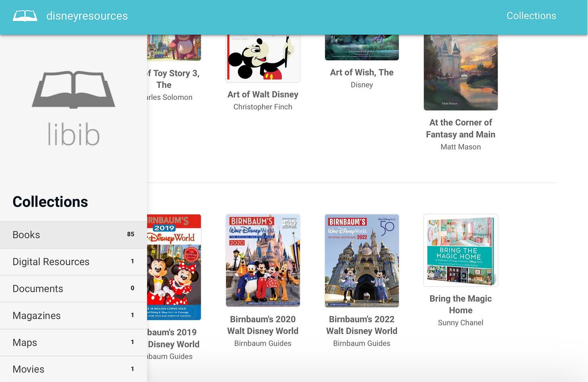The image size is (588, 382).
Task: Click the 85 count beside Books
Action: coord(130,234)
